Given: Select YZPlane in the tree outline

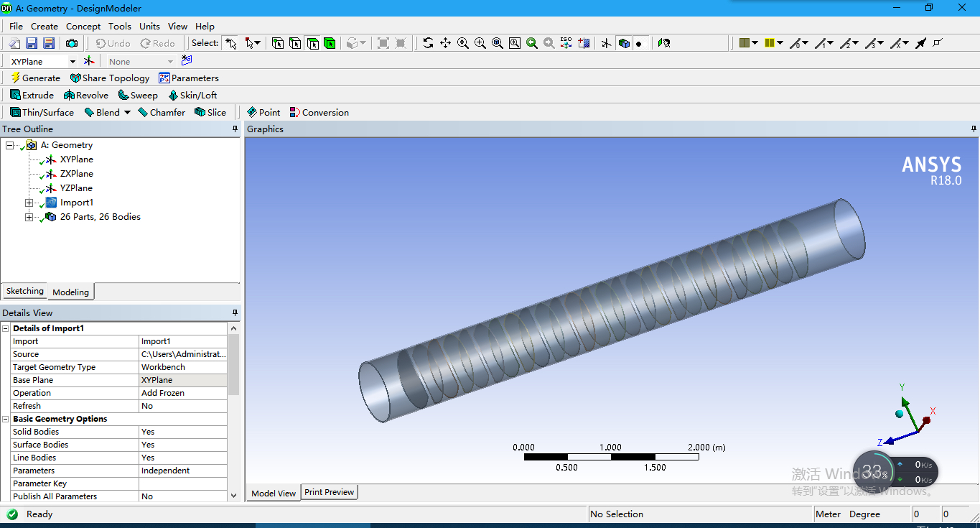Looking at the screenshot, I should [x=76, y=188].
